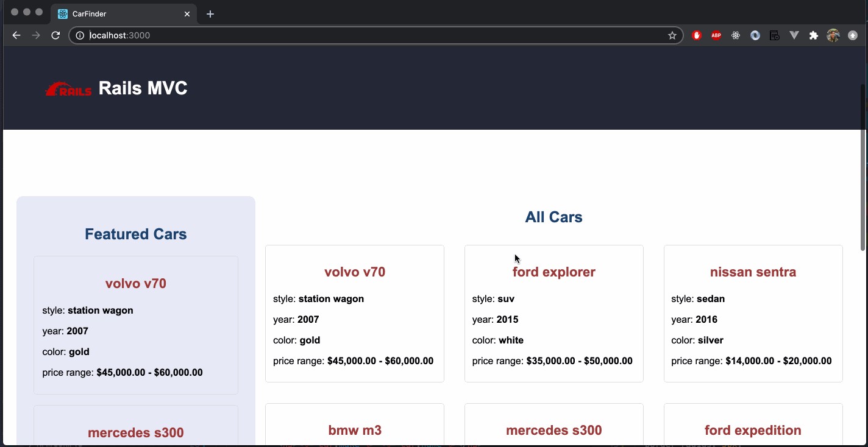Click the browser back arrow
Viewport: 868px width, 447px height.
coord(16,35)
